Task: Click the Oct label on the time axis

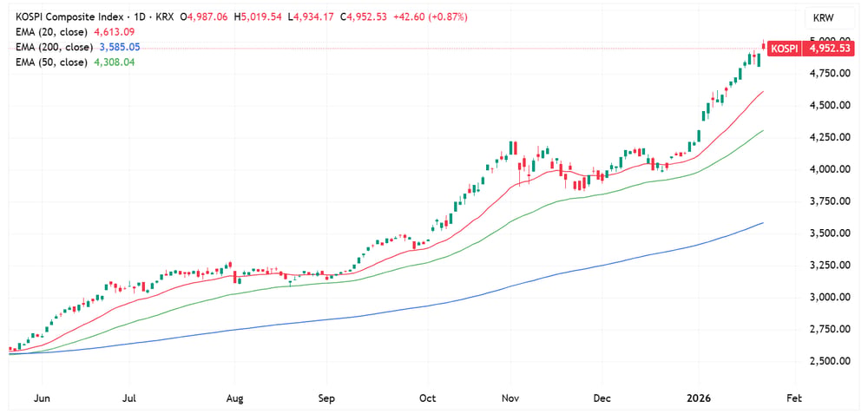Action: 428,398
